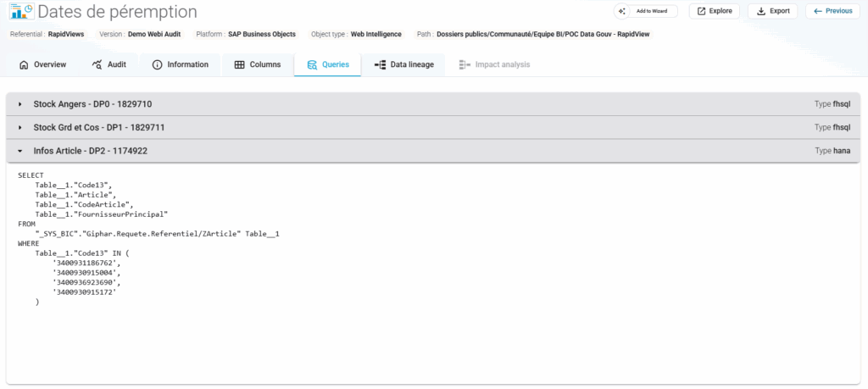Viewport: 868px width, 389px height.
Task: Click the Information circle icon
Action: (x=157, y=64)
